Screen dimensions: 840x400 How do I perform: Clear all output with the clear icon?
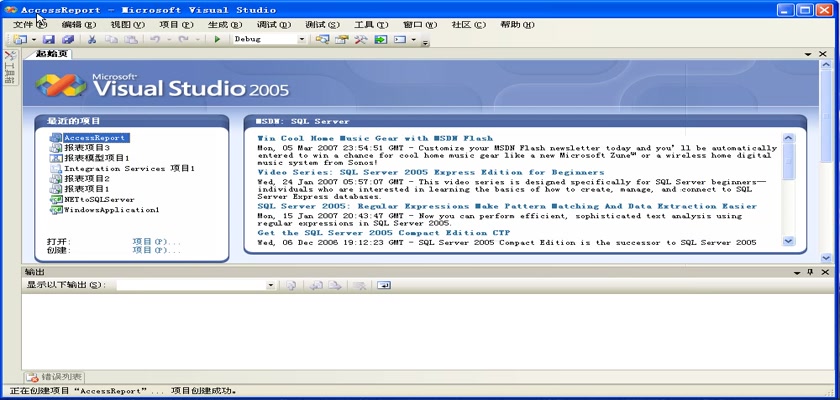coord(359,285)
